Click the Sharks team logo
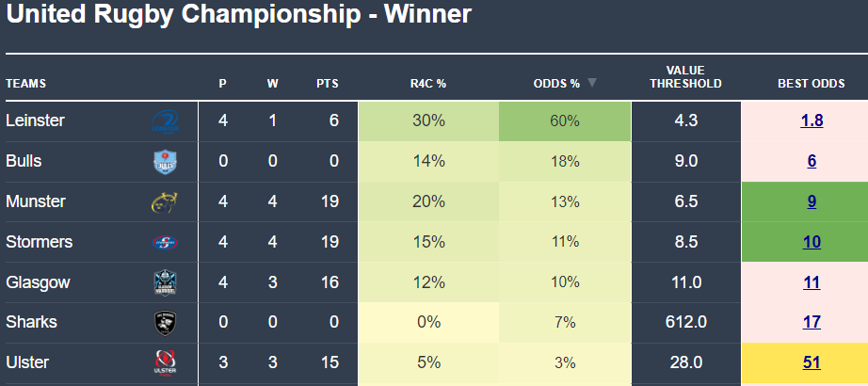Screen dimensions: 868x386 164,323
